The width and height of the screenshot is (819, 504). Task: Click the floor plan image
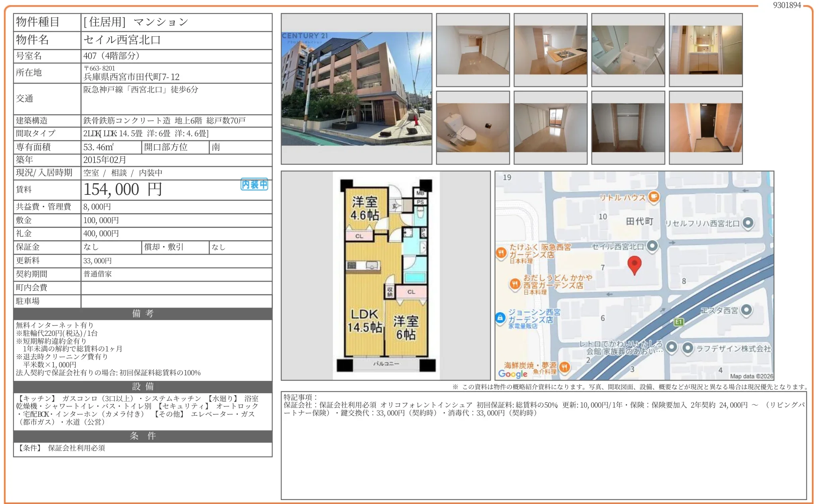(x=386, y=275)
